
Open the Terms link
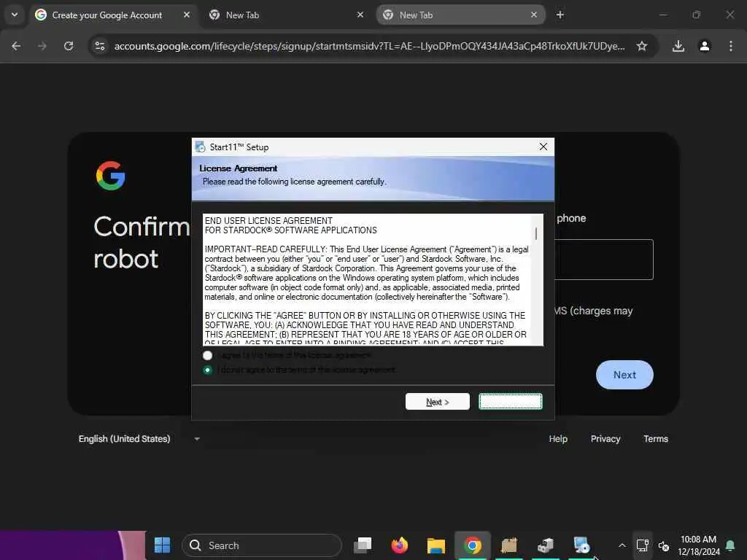[x=656, y=438]
